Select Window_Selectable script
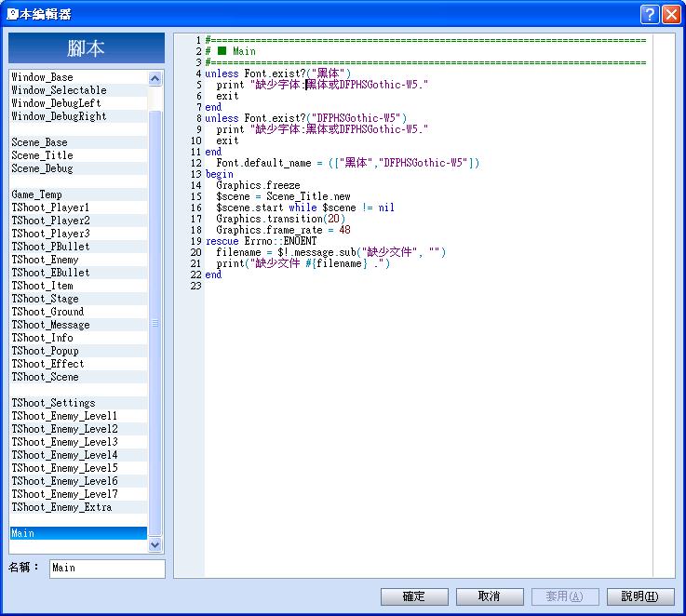The width and height of the screenshot is (686, 616). click(x=78, y=90)
